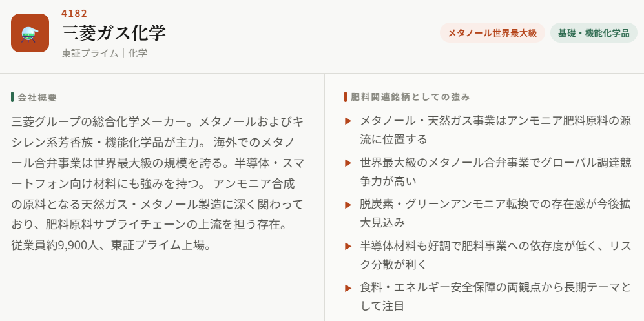This screenshot has width=644, height=321.
Task: Click the 化学 sector label
Action: pyautogui.click(x=138, y=53)
